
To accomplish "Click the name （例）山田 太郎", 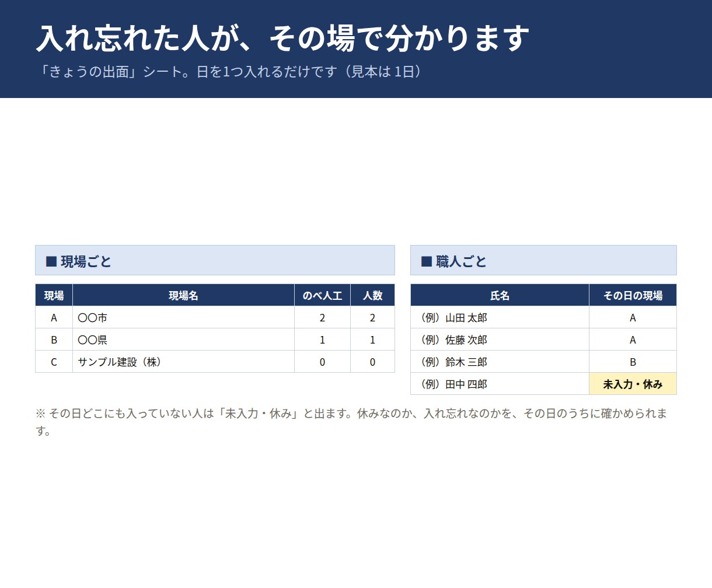I will point(500,317).
